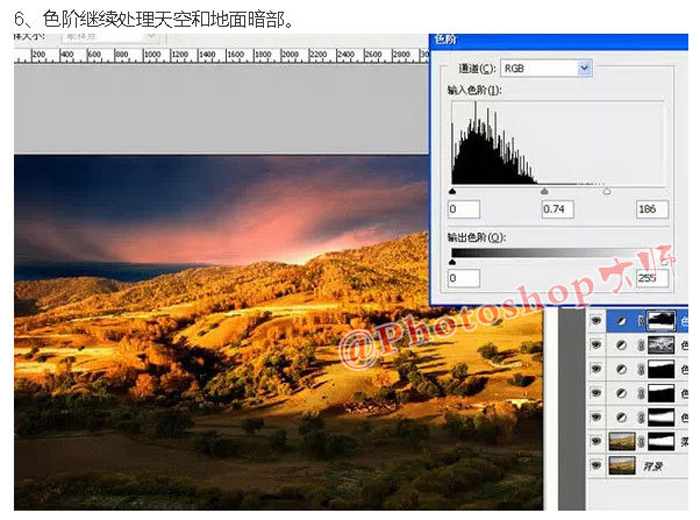This screenshot has width=700, height=520.
Task: Click the chain link icon on the highlighted top layer
Action: [x=641, y=321]
